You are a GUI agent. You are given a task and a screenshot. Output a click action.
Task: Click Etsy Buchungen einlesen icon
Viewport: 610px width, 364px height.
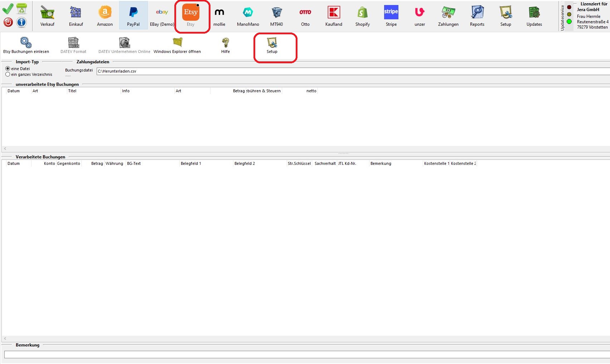point(26,45)
